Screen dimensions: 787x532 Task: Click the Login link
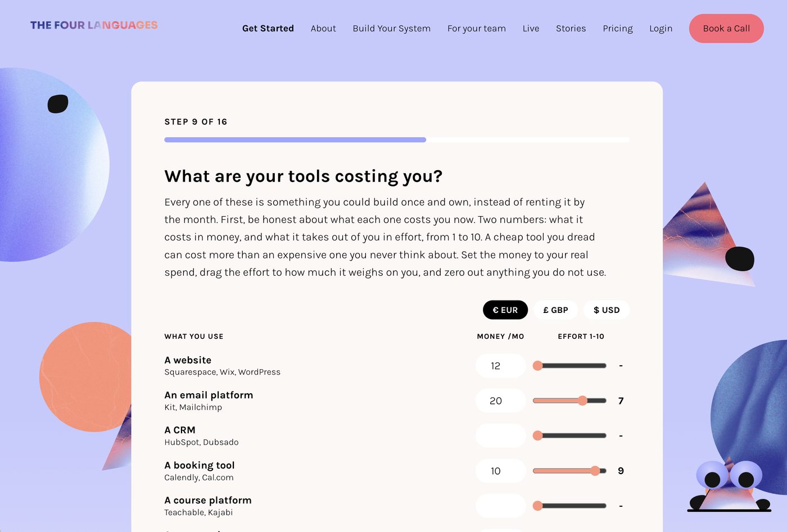(x=661, y=29)
